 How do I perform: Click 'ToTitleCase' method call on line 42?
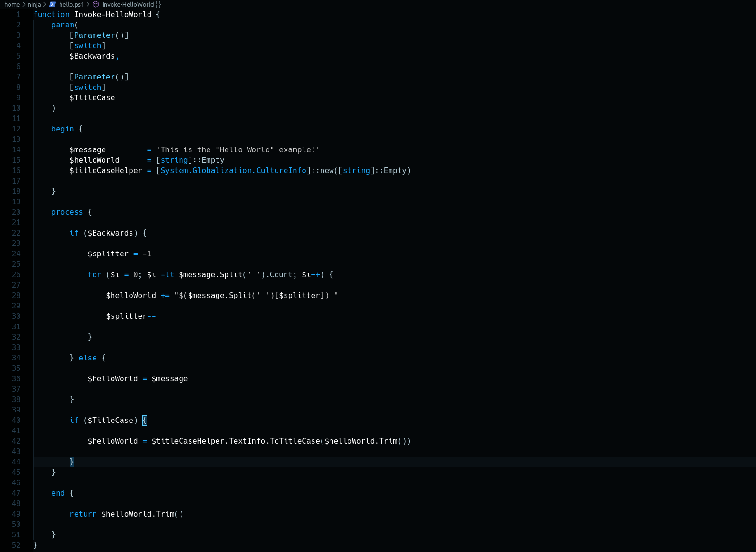pos(295,441)
